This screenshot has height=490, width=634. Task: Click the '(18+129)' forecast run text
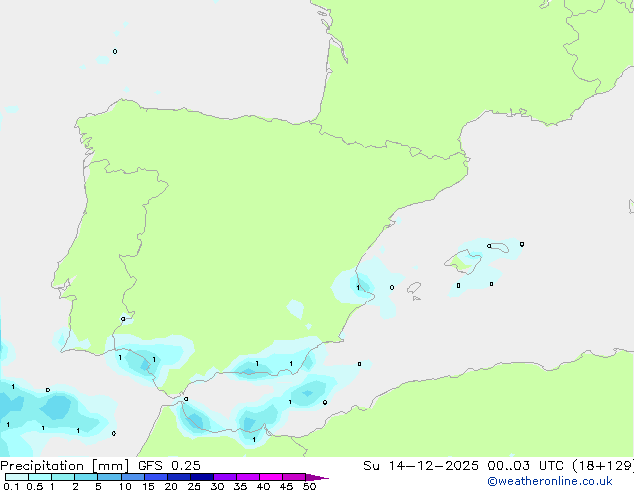[603, 466]
